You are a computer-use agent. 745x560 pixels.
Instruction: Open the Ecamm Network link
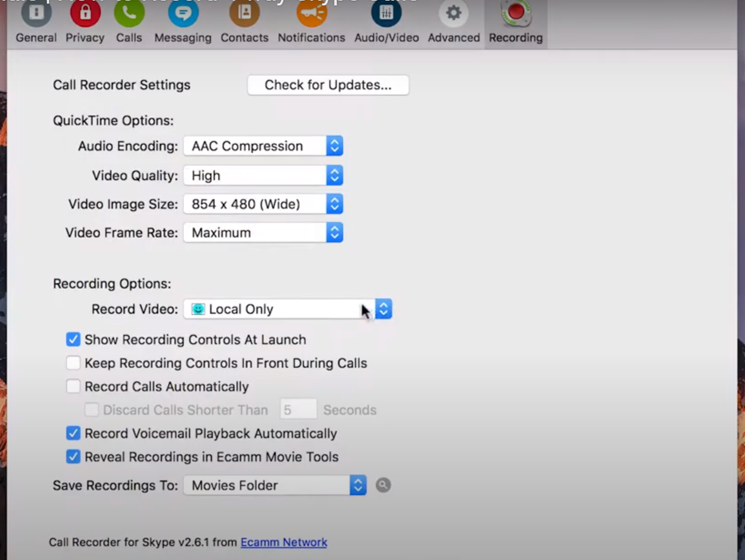click(284, 542)
